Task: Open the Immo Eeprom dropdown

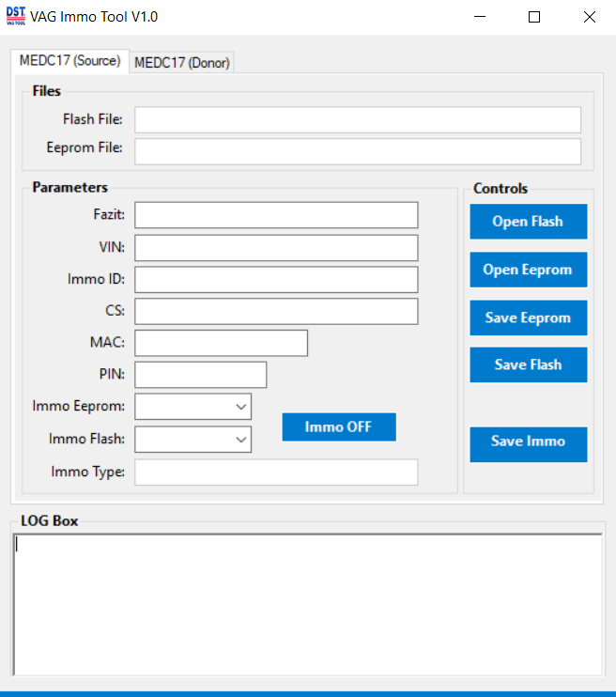Action: [192, 407]
